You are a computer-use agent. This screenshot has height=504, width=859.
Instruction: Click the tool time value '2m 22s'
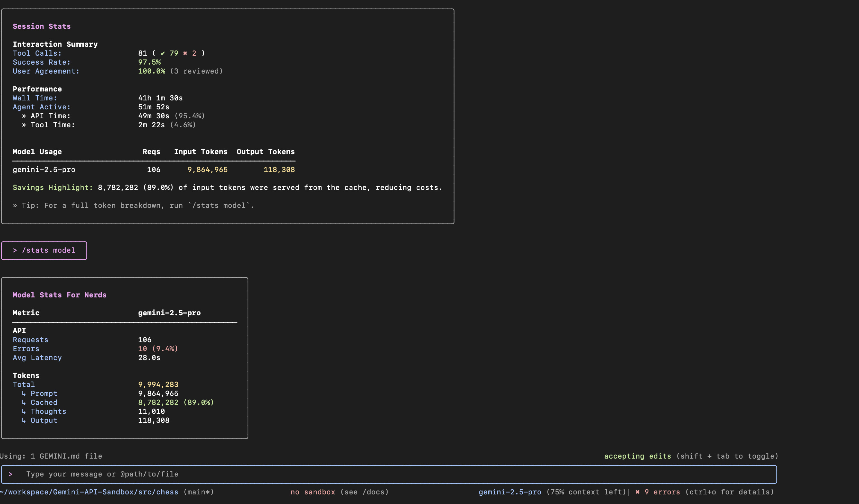pyautogui.click(x=151, y=125)
